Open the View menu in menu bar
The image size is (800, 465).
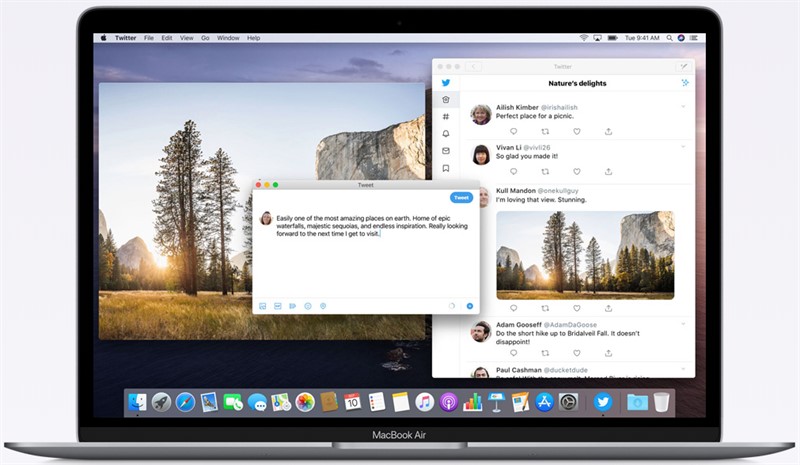click(186, 38)
